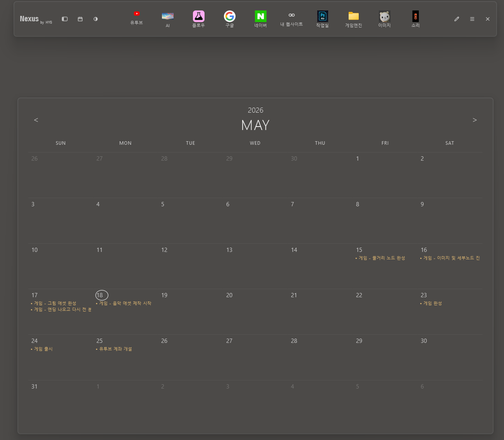Select date 28 in calendar

click(x=294, y=341)
